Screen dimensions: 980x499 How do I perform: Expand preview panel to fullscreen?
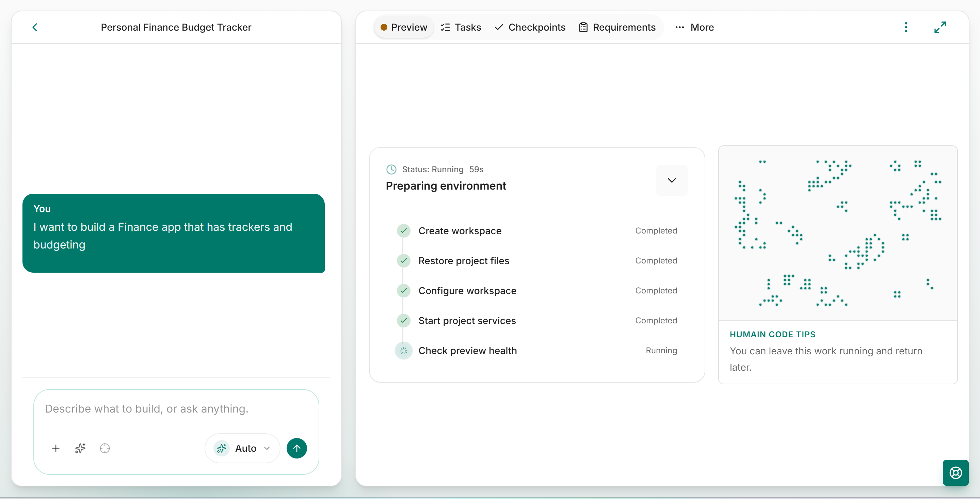[940, 27]
